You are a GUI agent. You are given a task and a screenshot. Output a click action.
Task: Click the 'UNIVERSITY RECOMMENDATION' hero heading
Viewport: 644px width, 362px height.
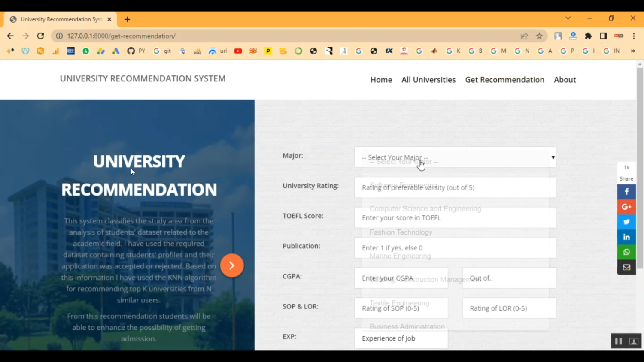(139, 175)
